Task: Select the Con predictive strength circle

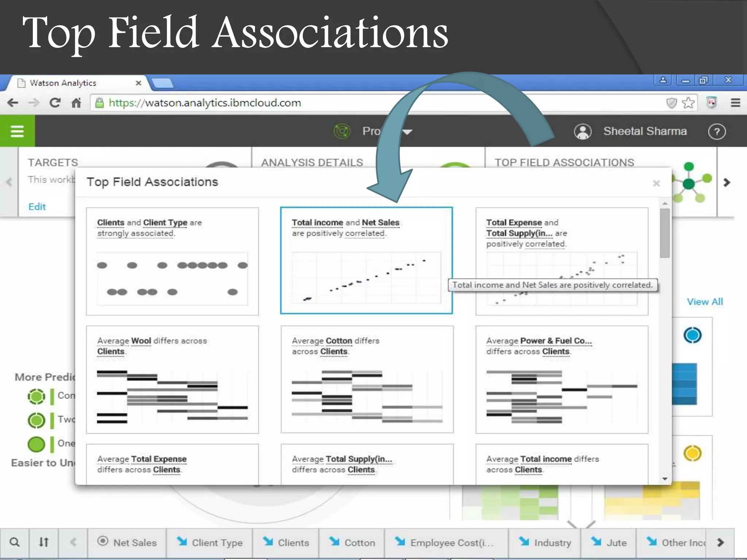Action: point(36,396)
